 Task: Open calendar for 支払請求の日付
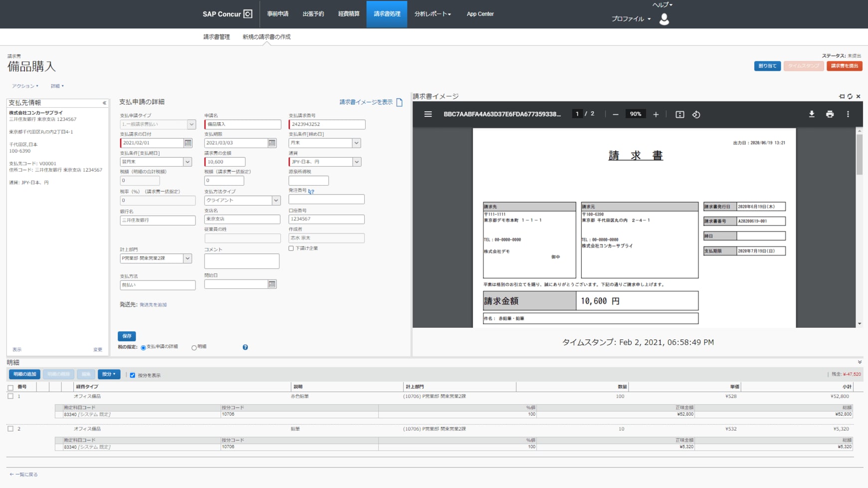(188, 143)
